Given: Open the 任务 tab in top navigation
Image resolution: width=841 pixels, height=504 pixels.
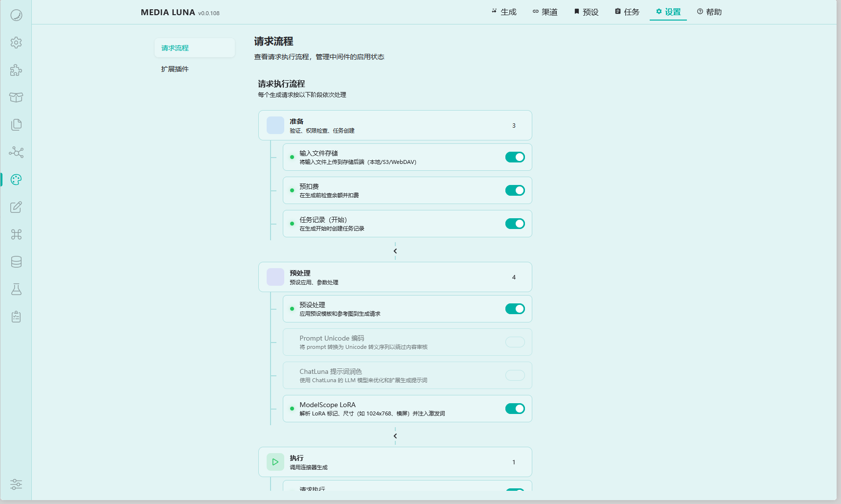Looking at the screenshot, I should [x=627, y=12].
